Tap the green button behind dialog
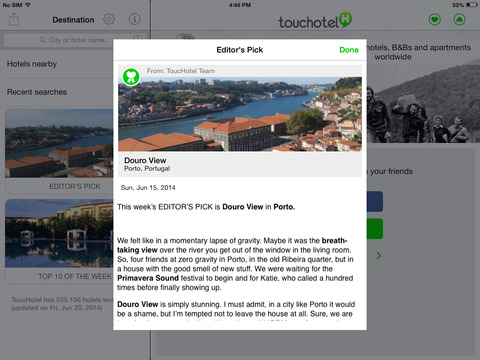480x360 pixels. point(375,229)
